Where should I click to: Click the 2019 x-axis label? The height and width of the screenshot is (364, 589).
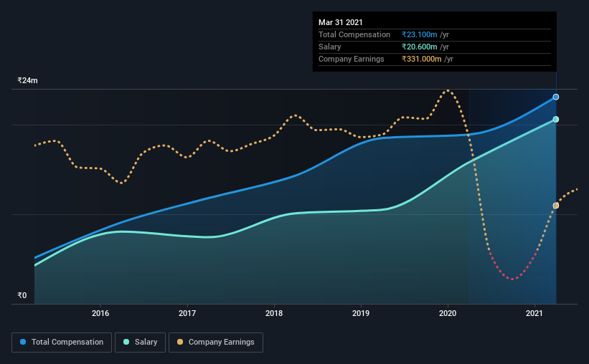click(x=361, y=313)
